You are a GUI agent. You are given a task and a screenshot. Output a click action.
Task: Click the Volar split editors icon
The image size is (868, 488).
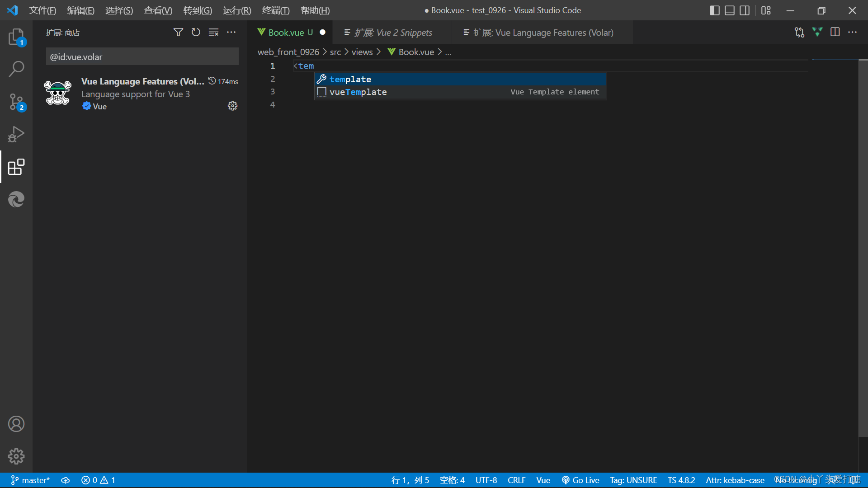(817, 32)
